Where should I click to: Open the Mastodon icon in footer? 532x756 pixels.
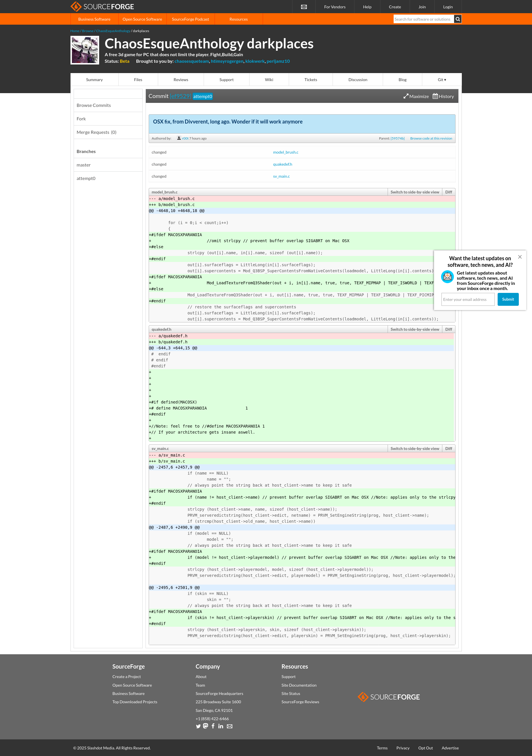206,726
